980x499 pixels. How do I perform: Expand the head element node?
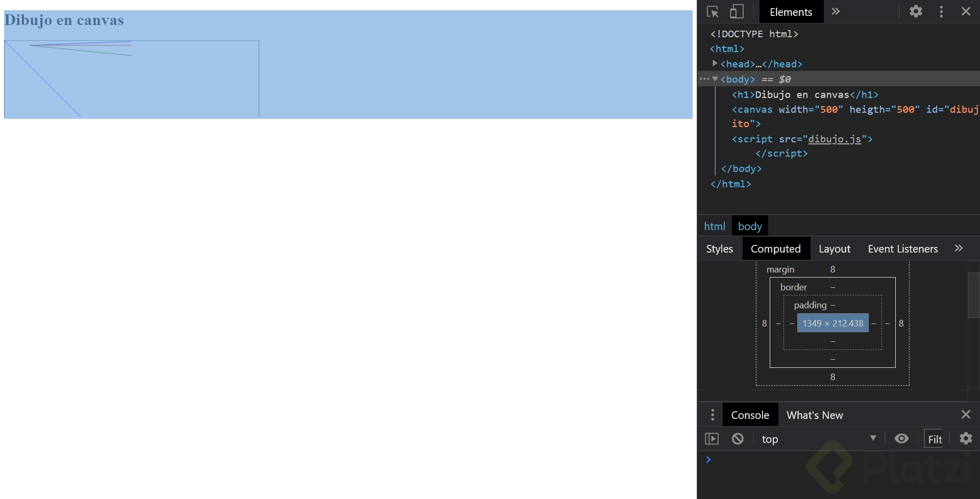pos(715,63)
